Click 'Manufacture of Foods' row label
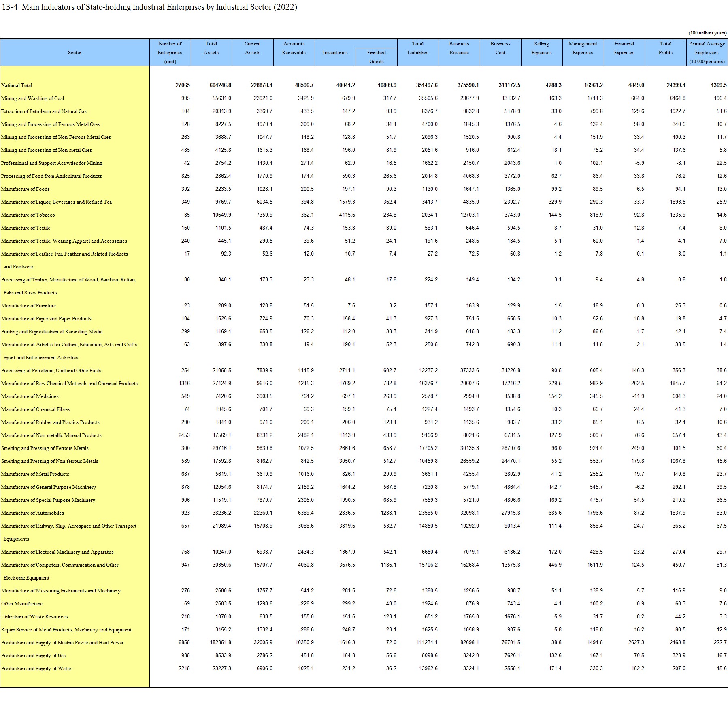This screenshot has height=701, width=728. point(26,189)
